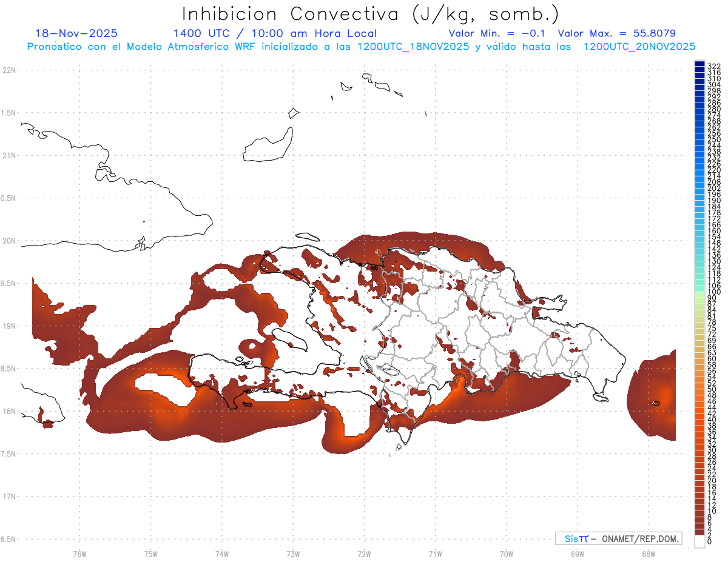Click the '100' color bar value
The height and width of the screenshot is (562, 728).
pyautogui.click(x=714, y=292)
